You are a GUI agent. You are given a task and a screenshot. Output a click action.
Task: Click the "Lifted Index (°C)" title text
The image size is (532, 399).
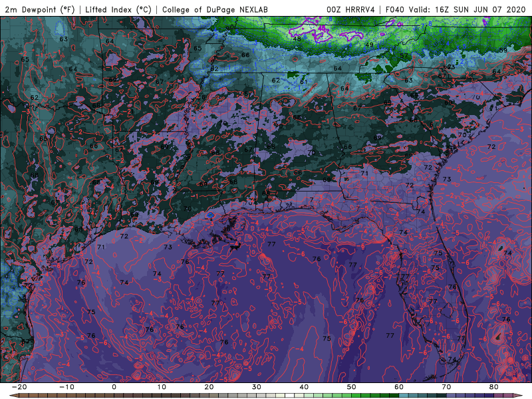click(118, 9)
